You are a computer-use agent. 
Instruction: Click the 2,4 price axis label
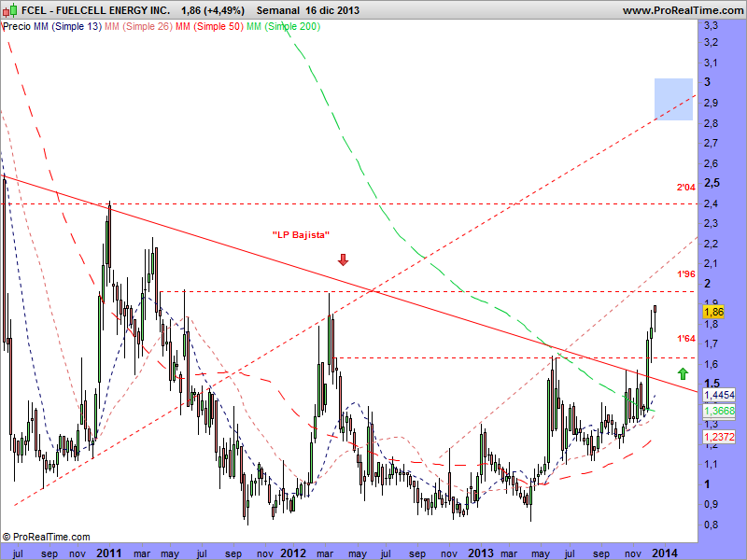[711, 203]
